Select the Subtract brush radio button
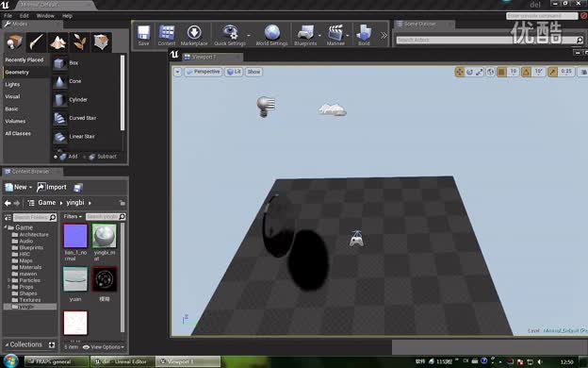Screen dimensions: 588x368 pos(85,157)
